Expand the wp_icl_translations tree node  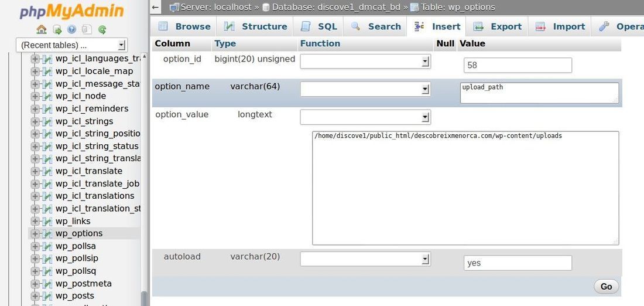click(x=35, y=196)
